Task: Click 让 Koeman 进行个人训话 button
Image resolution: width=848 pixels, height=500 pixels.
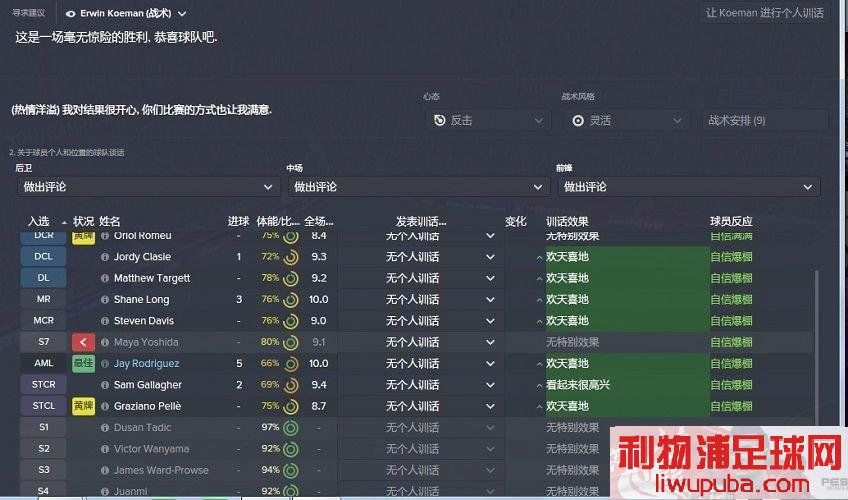Action: point(765,13)
